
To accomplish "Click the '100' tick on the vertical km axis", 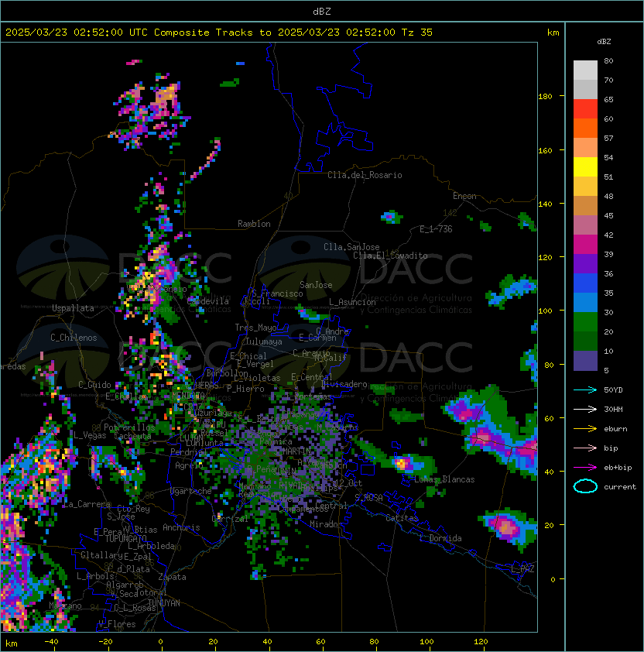I will (x=545, y=311).
